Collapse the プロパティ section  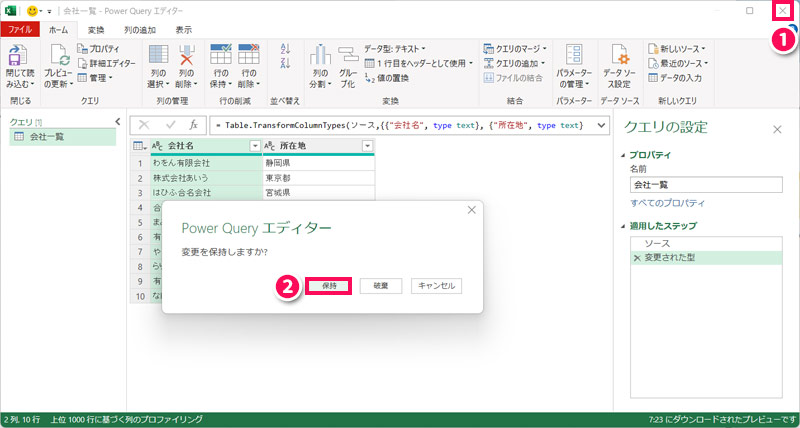coord(622,155)
